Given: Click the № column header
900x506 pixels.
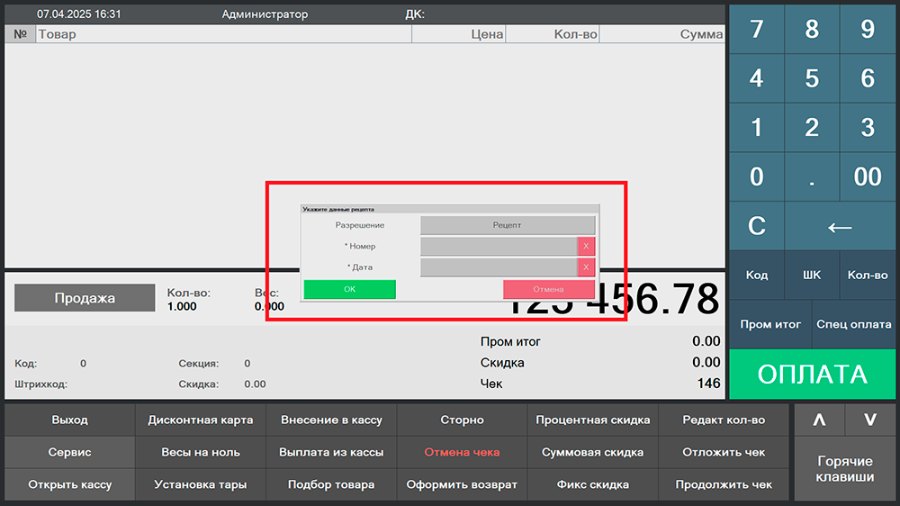Looking at the screenshot, I should (x=20, y=34).
